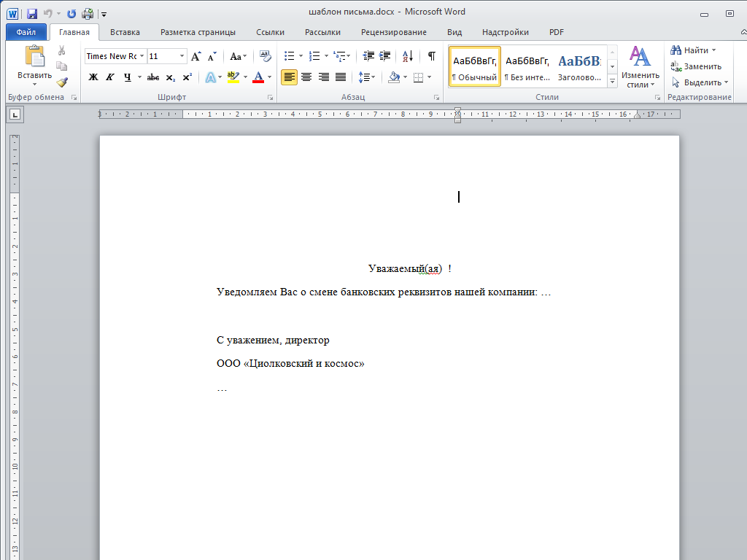The image size is (747, 560).
Task: Apply red font color
Action: pyautogui.click(x=258, y=77)
